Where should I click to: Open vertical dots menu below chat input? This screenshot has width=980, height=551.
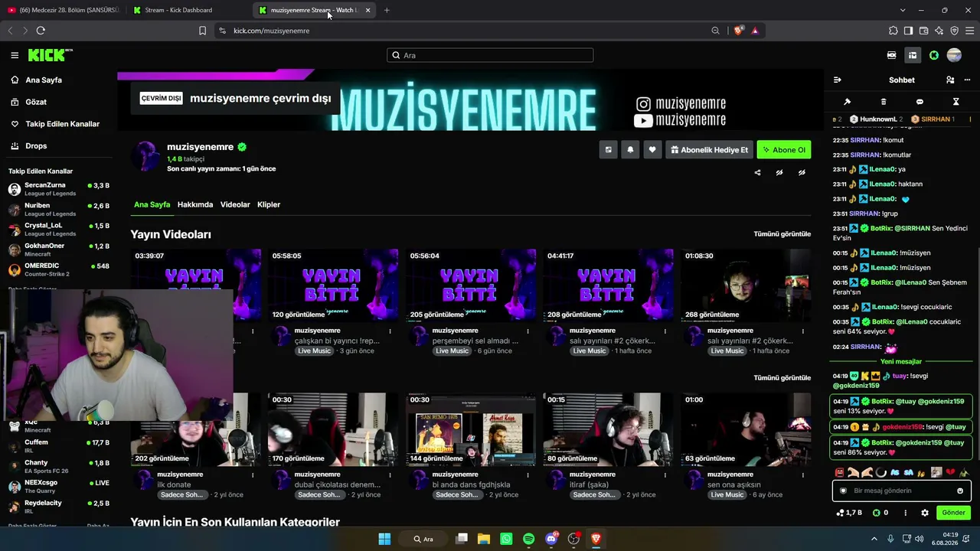click(906, 513)
